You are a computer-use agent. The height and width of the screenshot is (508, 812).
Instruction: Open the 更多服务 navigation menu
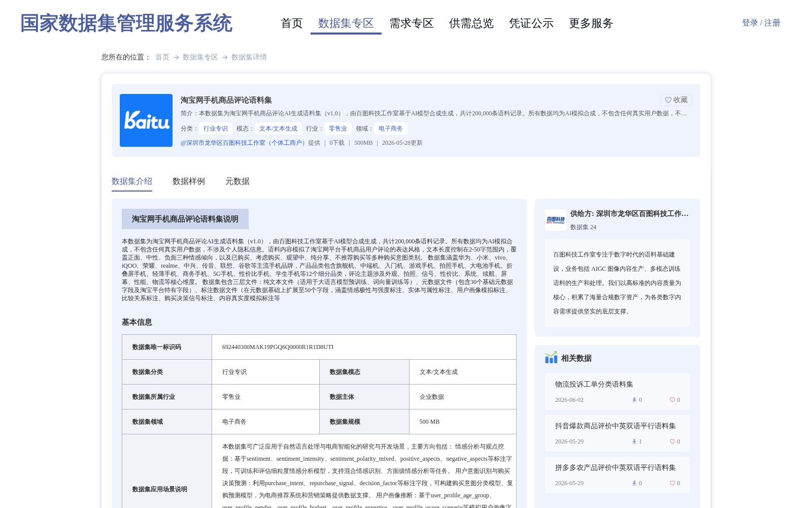click(x=591, y=23)
